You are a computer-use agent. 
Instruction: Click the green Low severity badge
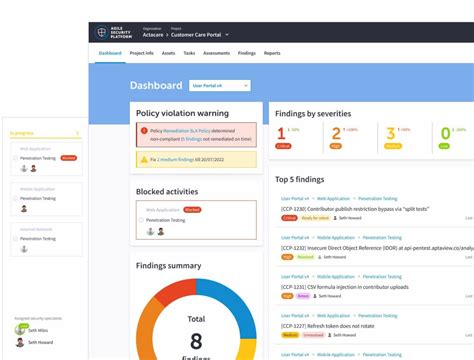point(444,146)
